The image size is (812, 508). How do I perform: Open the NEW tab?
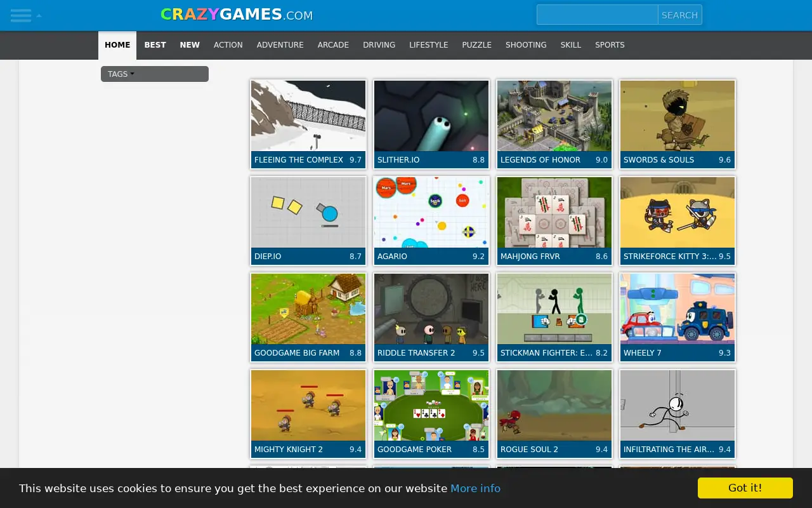(190, 45)
